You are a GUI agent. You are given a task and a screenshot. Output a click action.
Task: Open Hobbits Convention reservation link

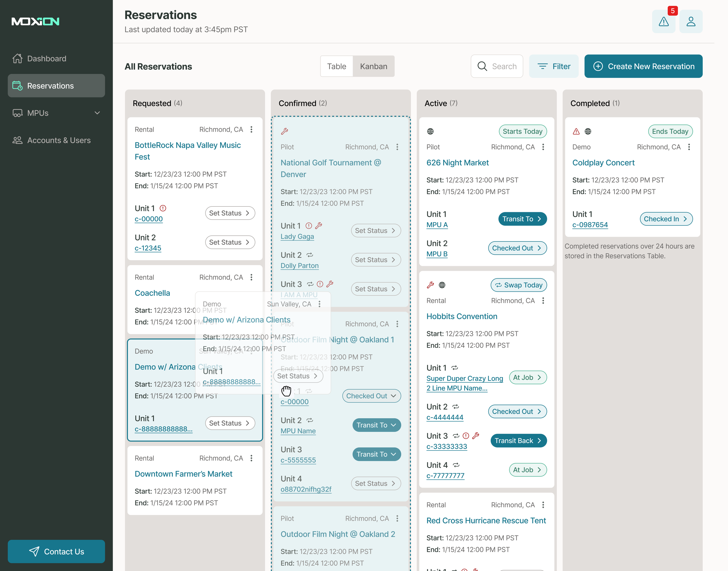pos(462,316)
